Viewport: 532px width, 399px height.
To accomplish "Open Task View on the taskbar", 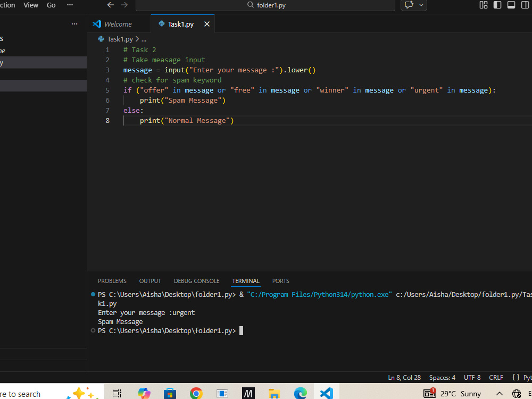I will pyautogui.click(x=117, y=393).
